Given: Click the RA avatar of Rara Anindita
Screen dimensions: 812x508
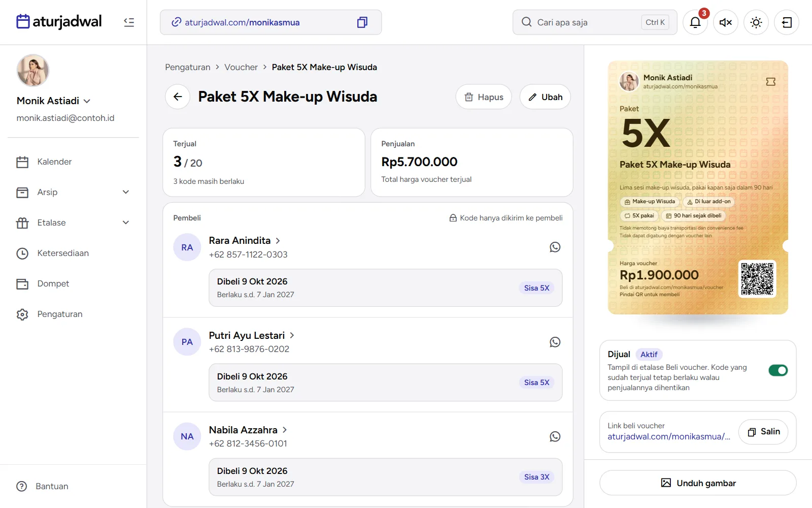Looking at the screenshot, I should [x=187, y=247].
